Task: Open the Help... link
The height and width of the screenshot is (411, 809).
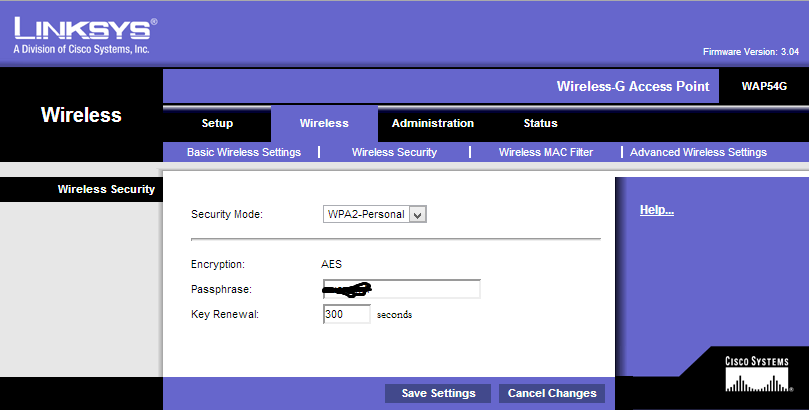Action: pyautogui.click(x=657, y=210)
